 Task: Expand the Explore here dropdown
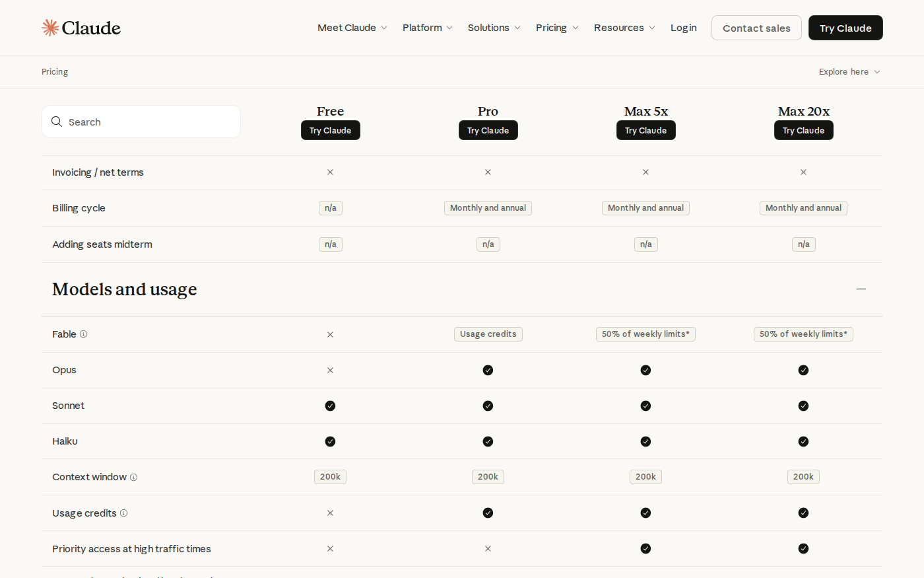tap(849, 72)
